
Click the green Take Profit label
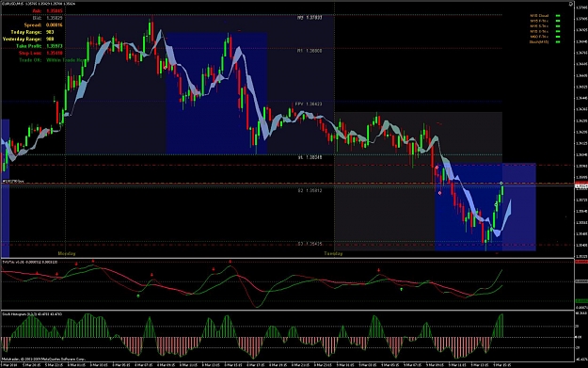click(28, 46)
